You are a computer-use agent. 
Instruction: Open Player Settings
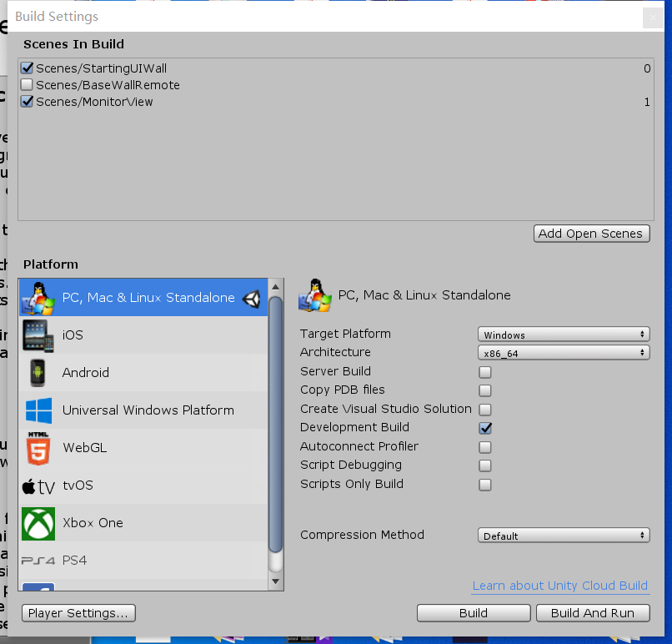tap(78, 613)
